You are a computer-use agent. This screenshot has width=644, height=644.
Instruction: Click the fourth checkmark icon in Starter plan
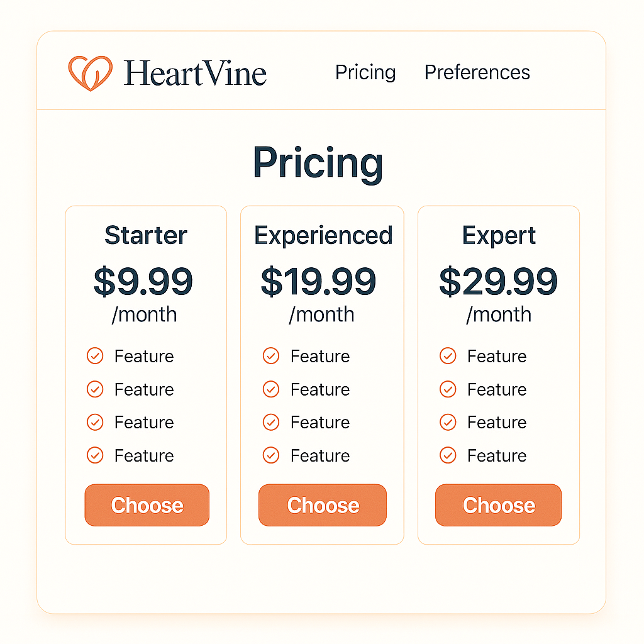[x=95, y=455]
